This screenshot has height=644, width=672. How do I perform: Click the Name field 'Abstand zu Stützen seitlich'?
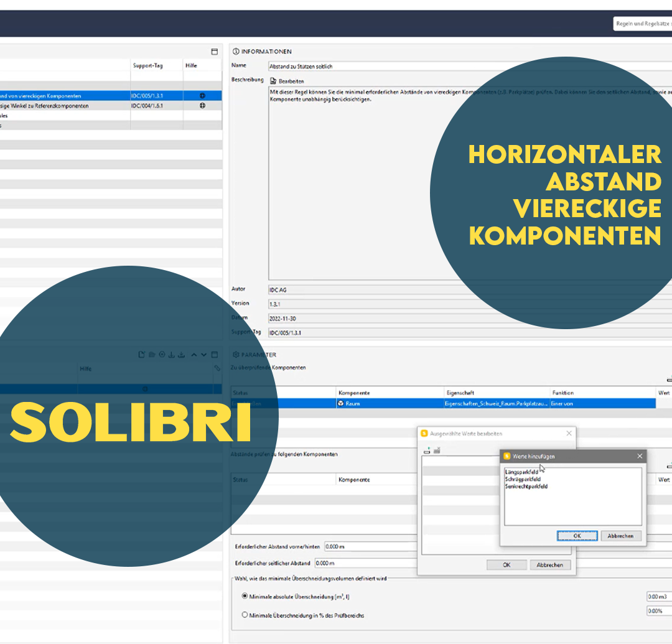pyautogui.click(x=470, y=67)
